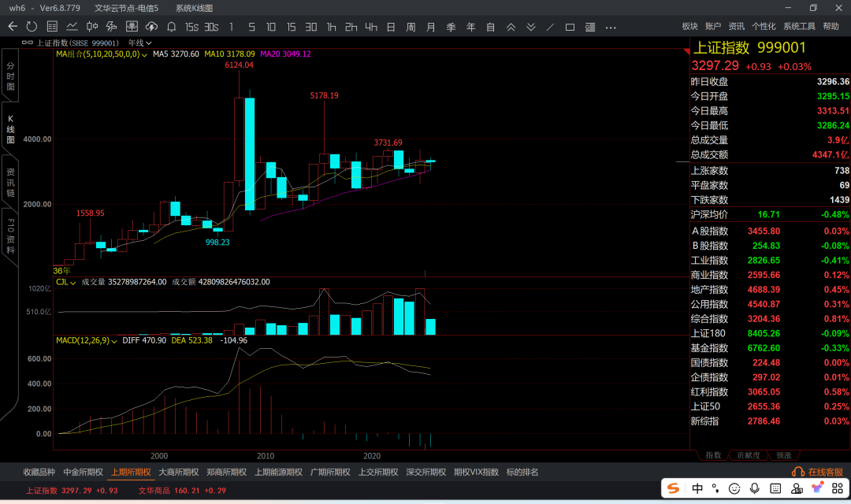Screen dimensions: 851x504
Task: Switch to the quarterly (季) K-line
Action: pyautogui.click(x=451, y=27)
